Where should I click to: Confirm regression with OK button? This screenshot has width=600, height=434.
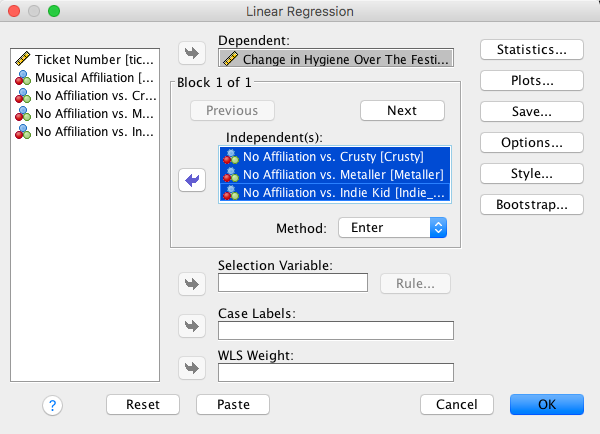click(546, 405)
